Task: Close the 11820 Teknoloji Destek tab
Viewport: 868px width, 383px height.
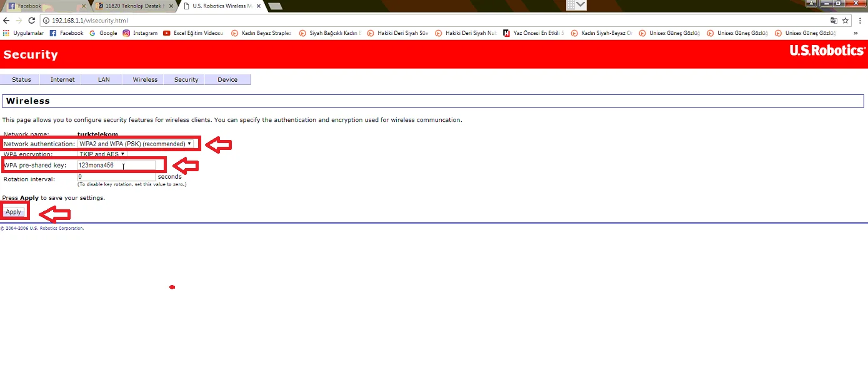Action: 171,6
